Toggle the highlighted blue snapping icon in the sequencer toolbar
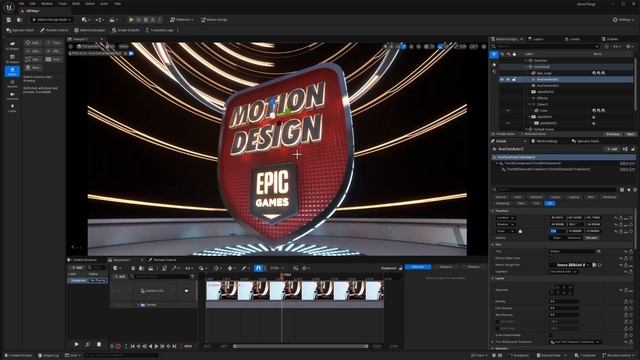Image resolution: width=640 pixels, height=360 pixels. pyautogui.click(x=258, y=268)
